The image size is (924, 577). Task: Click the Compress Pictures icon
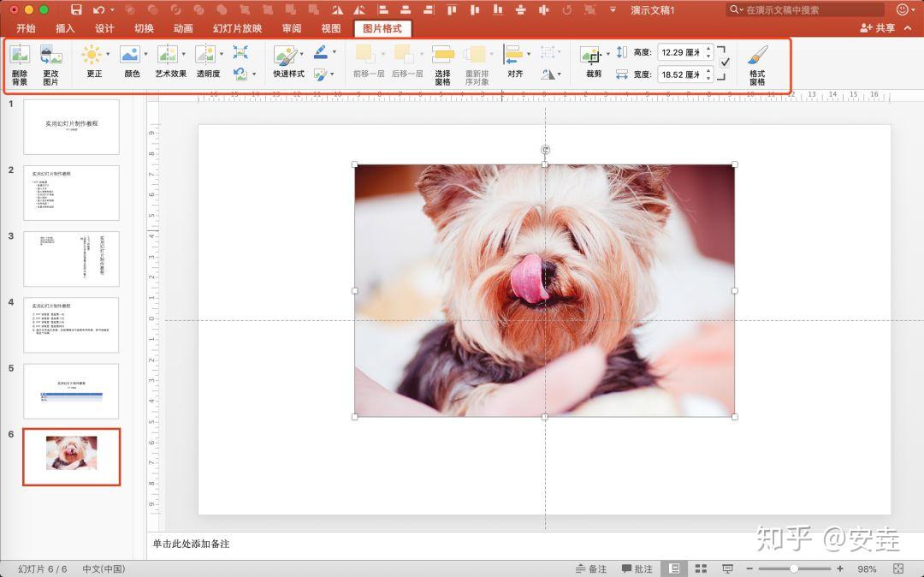[x=240, y=52]
